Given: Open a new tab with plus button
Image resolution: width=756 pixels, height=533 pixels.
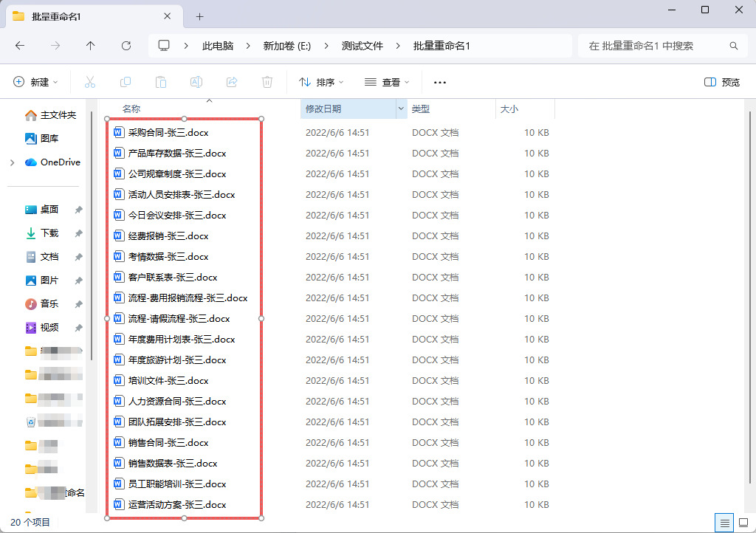Looking at the screenshot, I should coord(199,17).
